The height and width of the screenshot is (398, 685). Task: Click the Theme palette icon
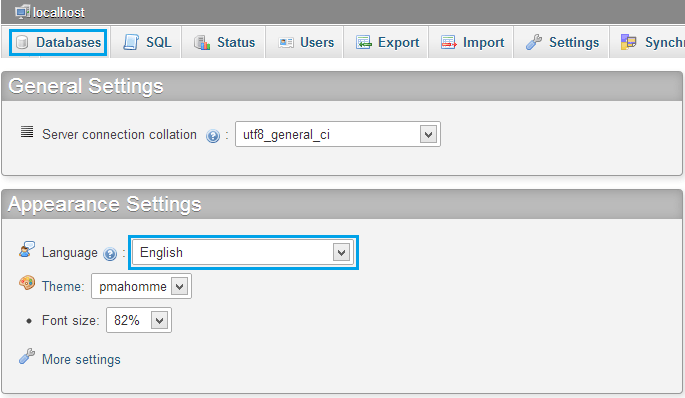click(27, 283)
